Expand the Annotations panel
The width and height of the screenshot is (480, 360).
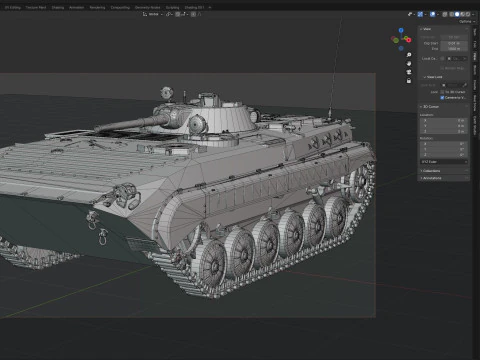coord(430,178)
